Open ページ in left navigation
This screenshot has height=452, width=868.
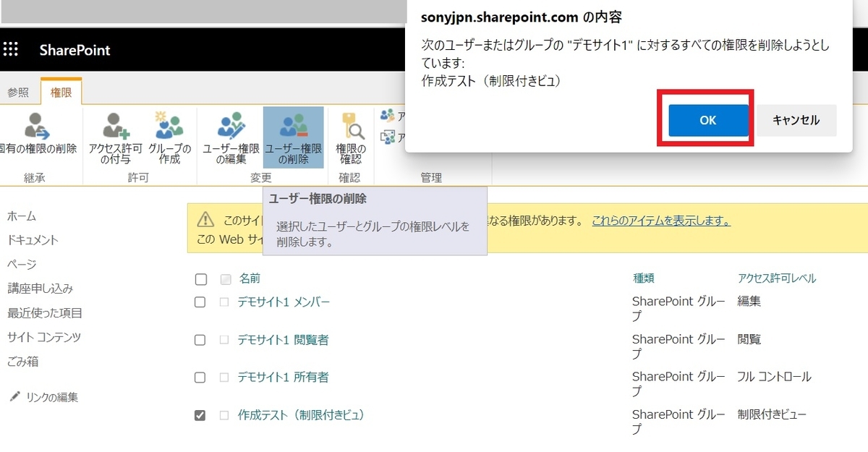click(22, 264)
